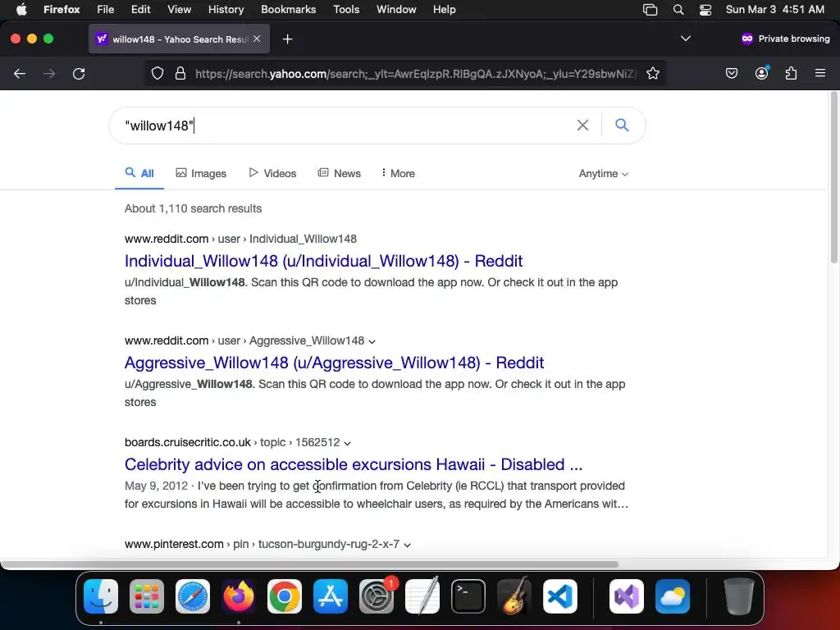Launch Google Chrome from the dock
Image resolution: width=840 pixels, height=630 pixels.
[285, 596]
